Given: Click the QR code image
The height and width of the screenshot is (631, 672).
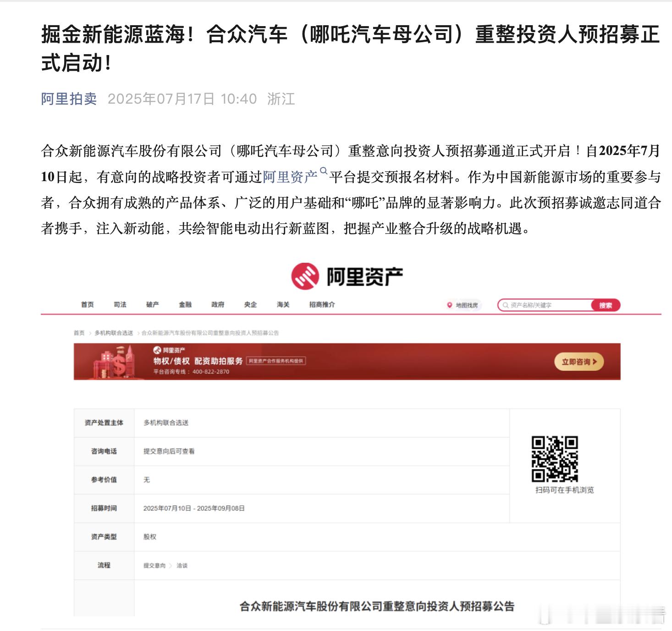Looking at the screenshot, I should click(x=555, y=459).
